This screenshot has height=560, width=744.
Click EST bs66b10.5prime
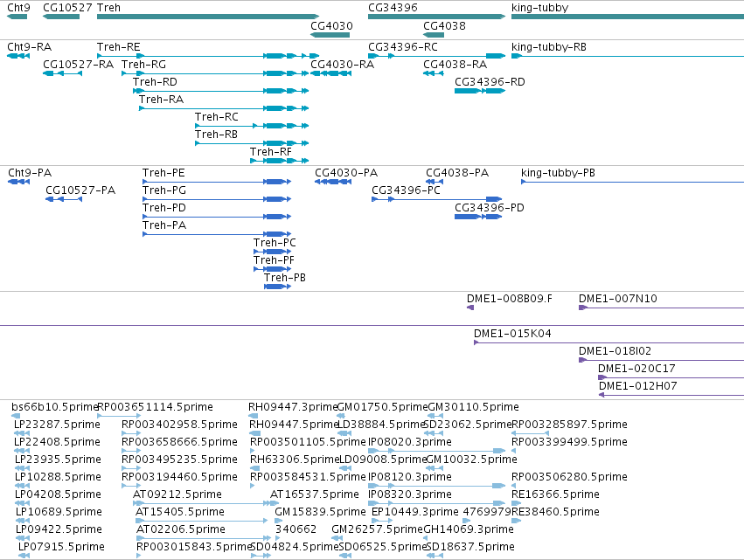click(x=16, y=416)
